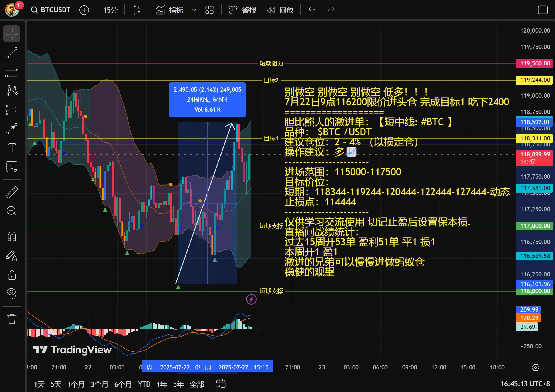Screen dimensions: 555x392
Task: Open the pattern drawing tools
Action: (12, 91)
